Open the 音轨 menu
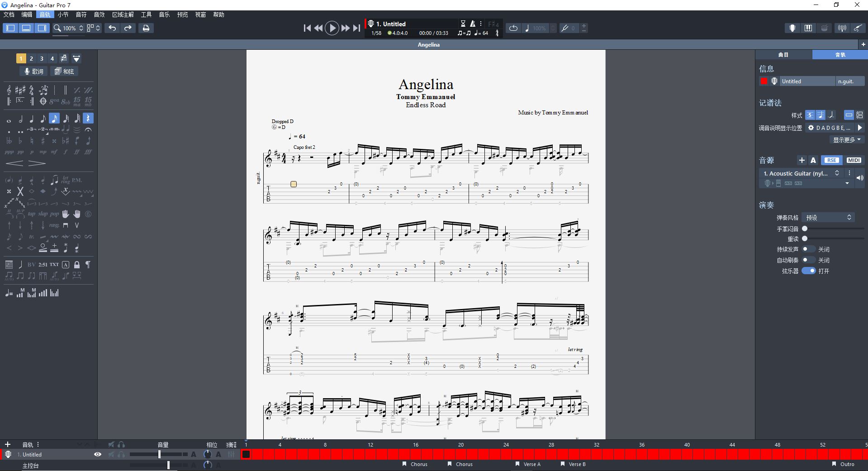The width and height of the screenshot is (868, 471). click(x=45, y=14)
